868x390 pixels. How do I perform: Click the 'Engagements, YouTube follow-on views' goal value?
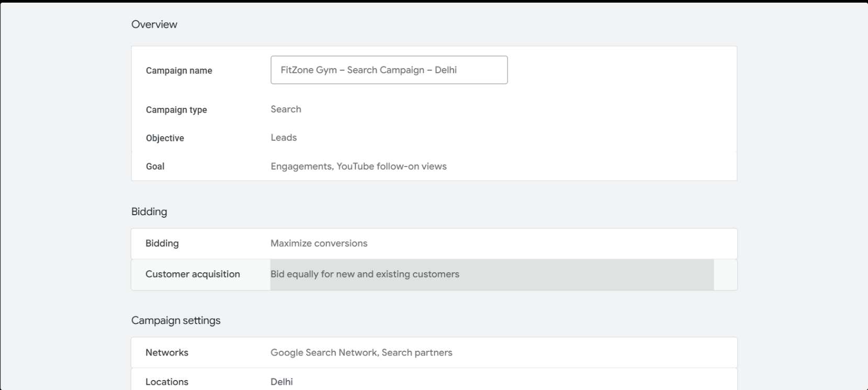click(x=358, y=166)
